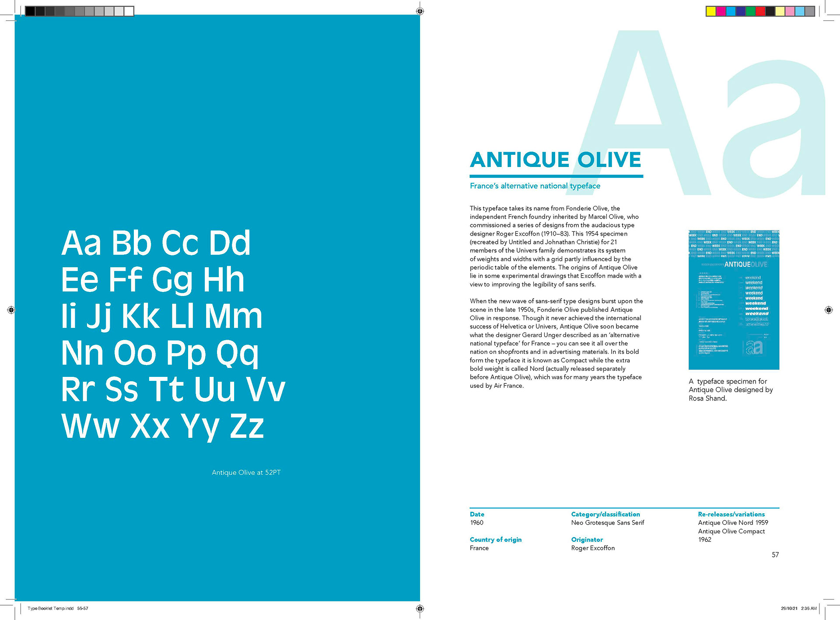This screenshot has height=620, width=840.
Task: Click the 'ANTIQUE OLIVE' heading
Action: 556,160
